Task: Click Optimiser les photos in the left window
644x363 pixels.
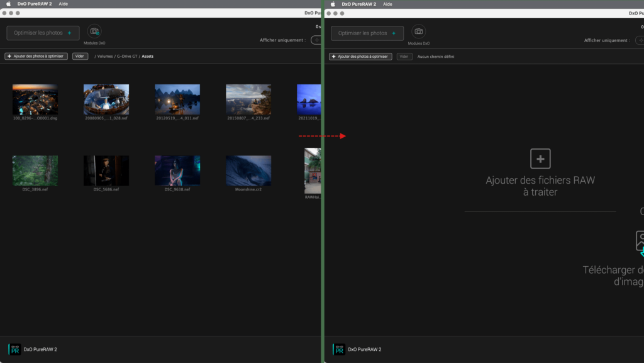Action: (x=43, y=33)
